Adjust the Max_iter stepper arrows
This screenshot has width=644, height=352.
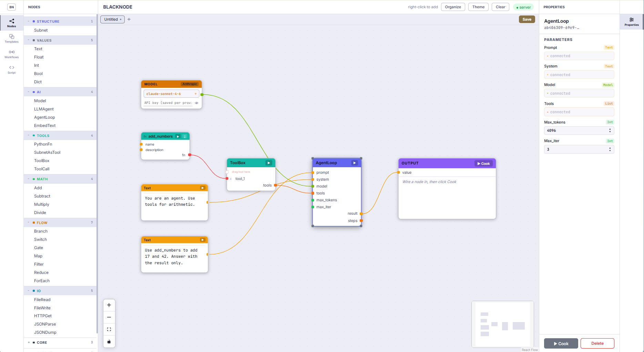tap(610, 149)
